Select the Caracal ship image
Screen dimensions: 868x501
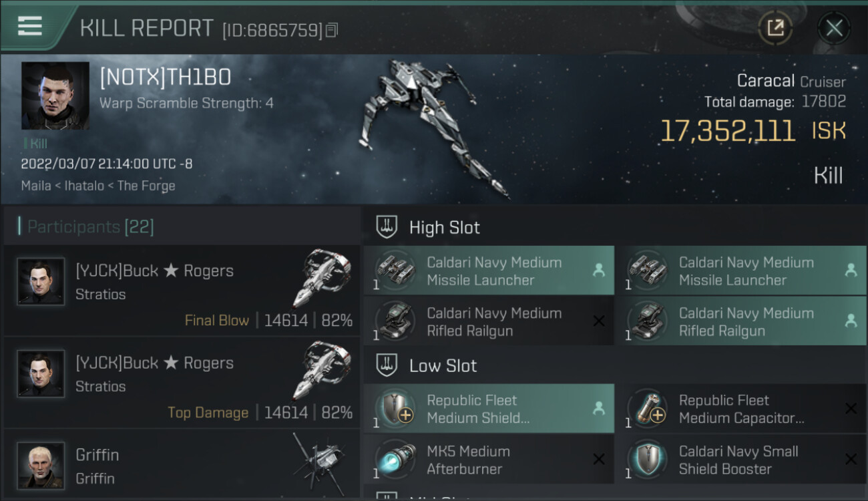(x=427, y=127)
